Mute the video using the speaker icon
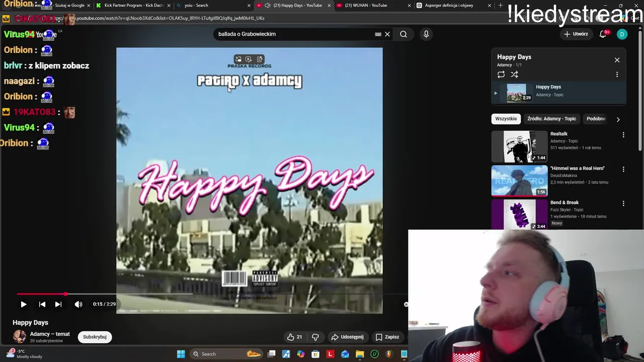Screen dimensions: 644x362 pos(78,304)
